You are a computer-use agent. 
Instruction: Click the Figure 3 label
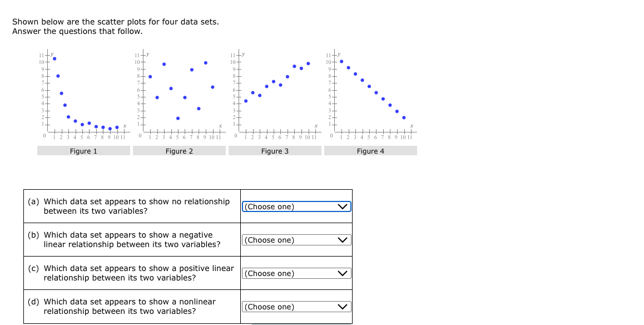275,150
